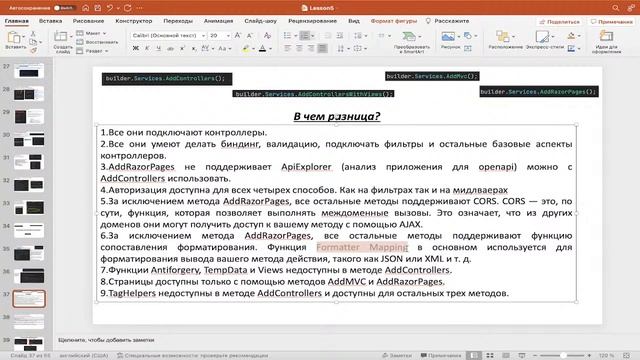Open the quick access more options ellipsis
Image resolution: width=640 pixels, height=360 pixels.
[140, 8]
